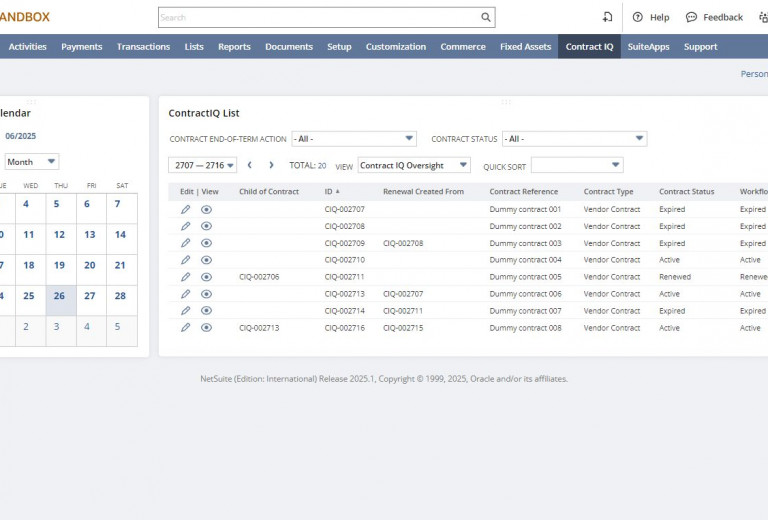The height and width of the screenshot is (520, 768).
Task: Go to next page of contract list
Action: click(271, 165)
